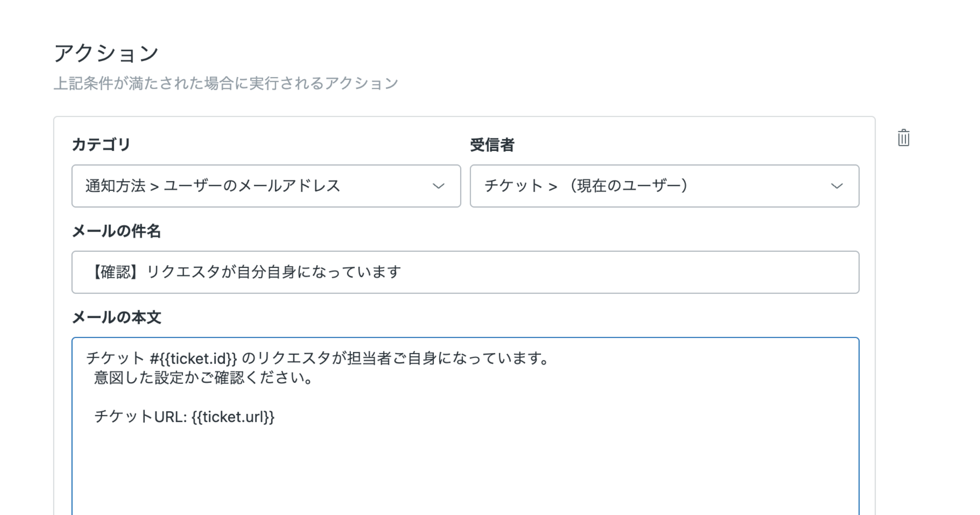Place cursor on {{ticket.id}} placeholder in body

pyautogui.click(x=198, y=358)
